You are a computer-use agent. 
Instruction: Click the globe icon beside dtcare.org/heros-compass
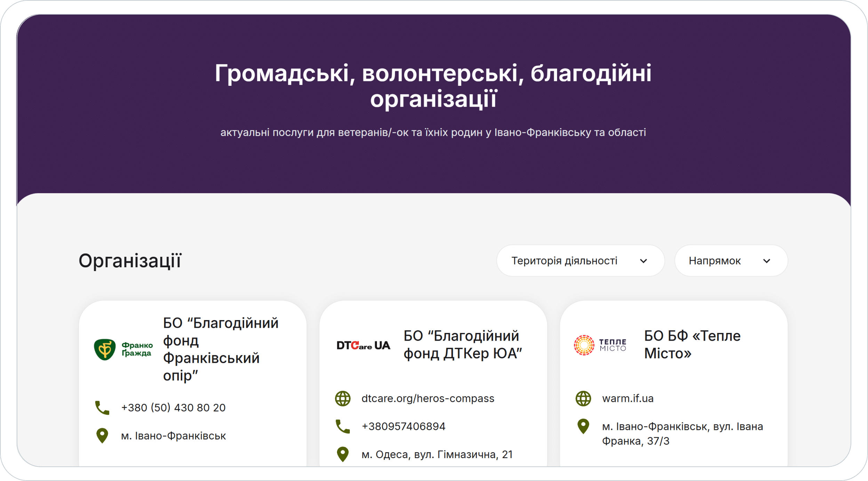(343, 399)
